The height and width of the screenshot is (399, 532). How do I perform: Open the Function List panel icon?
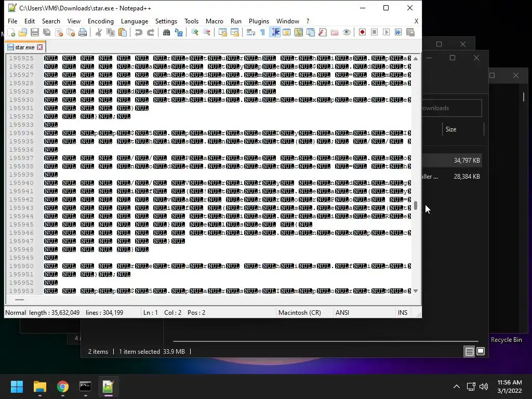click(x=323, y=32)
